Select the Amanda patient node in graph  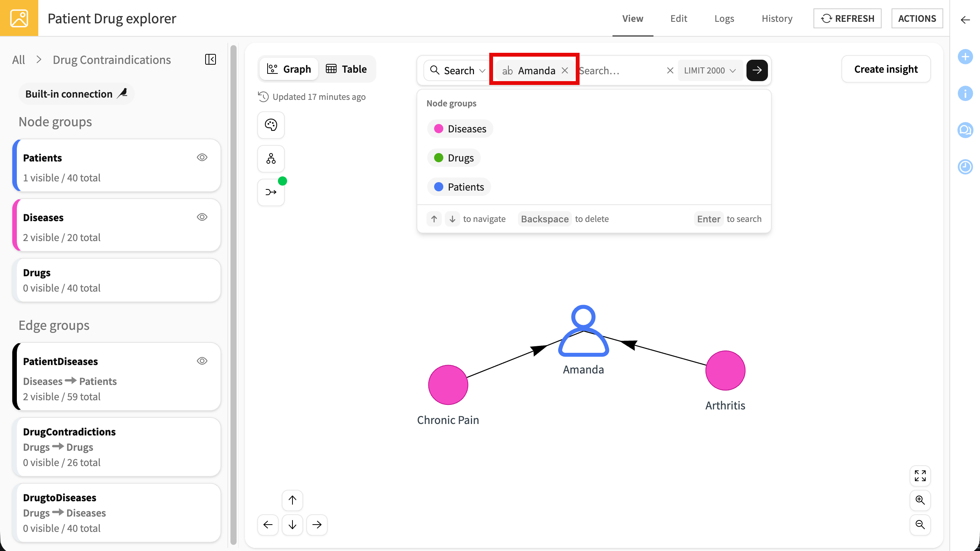click(583, 331)
